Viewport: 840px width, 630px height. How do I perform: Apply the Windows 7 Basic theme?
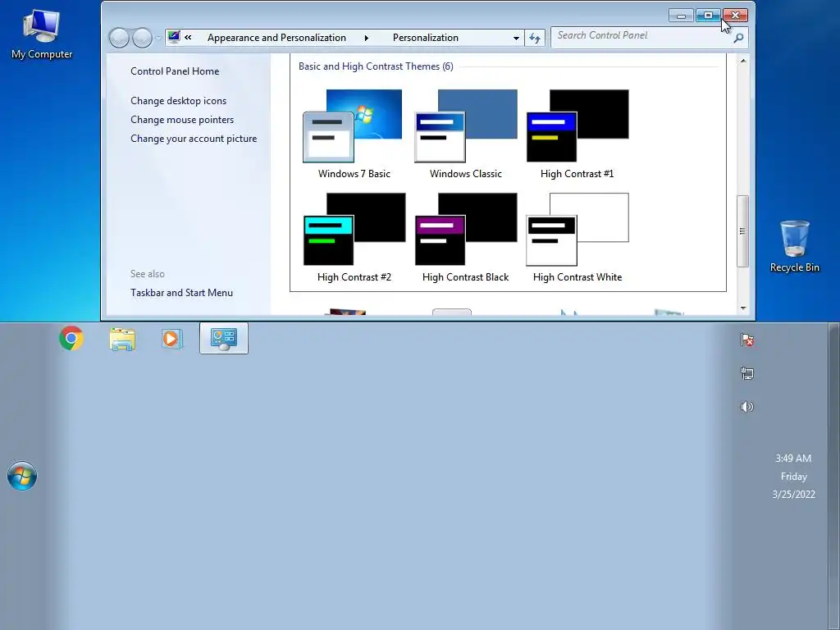click(x=354, y=135)
